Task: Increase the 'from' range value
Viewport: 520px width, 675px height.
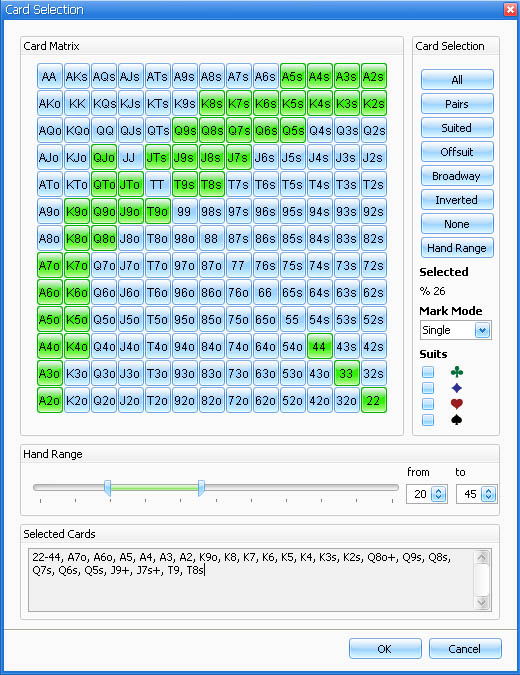Action: [x=438, y=490]
